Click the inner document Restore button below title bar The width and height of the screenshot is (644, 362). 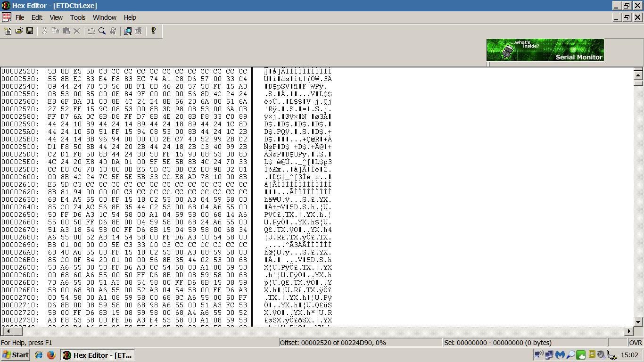click(627, 17)
